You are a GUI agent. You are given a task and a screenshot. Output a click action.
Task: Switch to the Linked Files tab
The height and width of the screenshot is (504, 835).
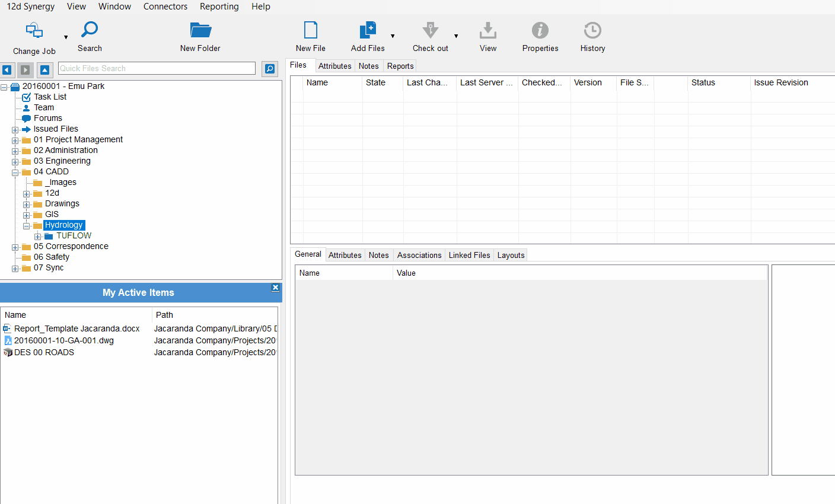click(469, 255)
